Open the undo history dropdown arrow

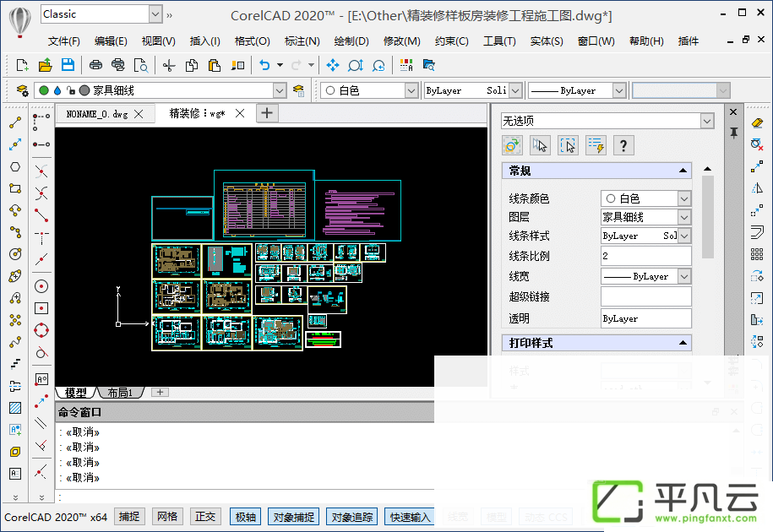pyautogui.click(x=280, y=65)
